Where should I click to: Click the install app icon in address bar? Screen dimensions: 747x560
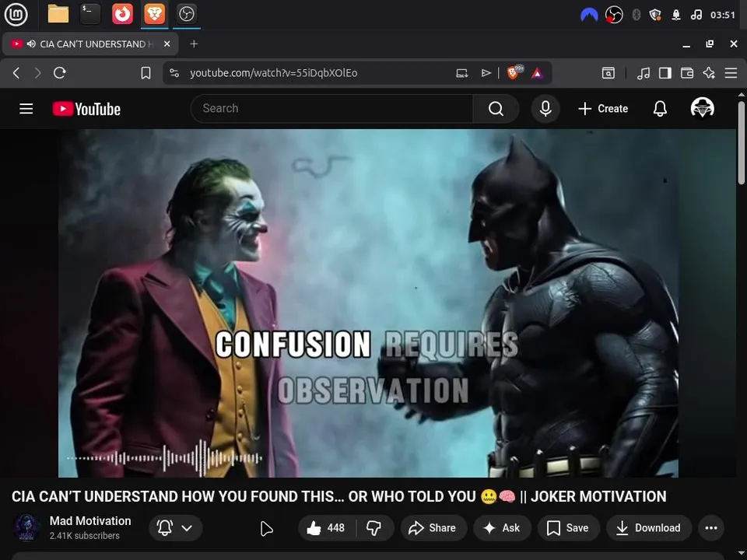[461, 73]
